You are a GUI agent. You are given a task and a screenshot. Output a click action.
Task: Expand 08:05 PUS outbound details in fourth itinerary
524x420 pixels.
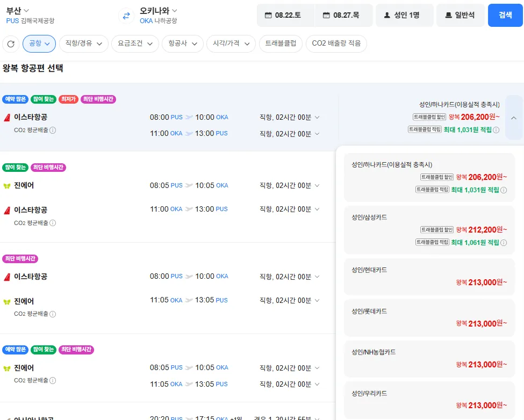(317, 367)
